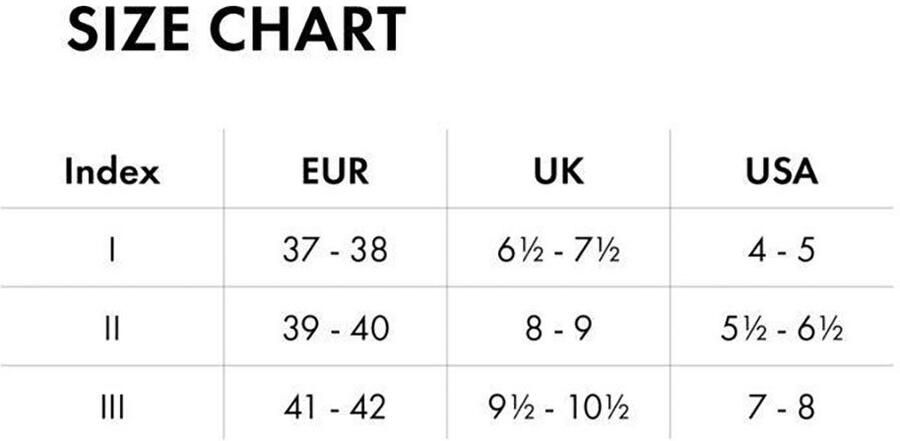Click the USA 5½ - 6½ size cell
The height and width of the screenshot is (441, 900).
[x=782, y=328]
